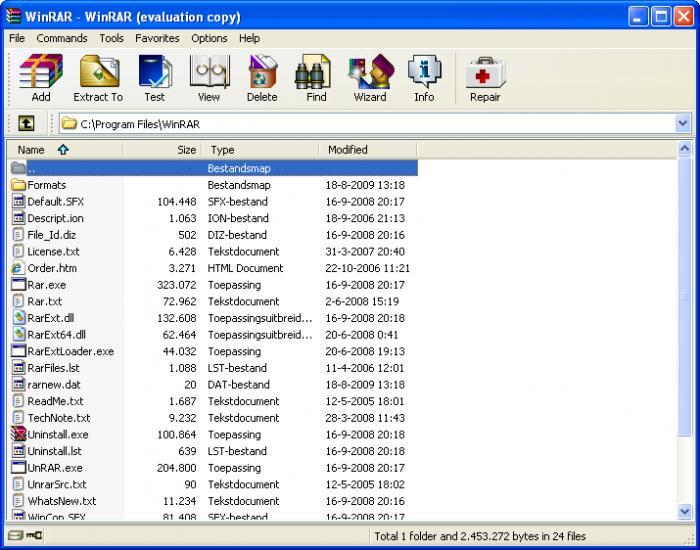Expand the address path dropdown
The height and width of the screenshot is (550, 700).
click(683, 123)
